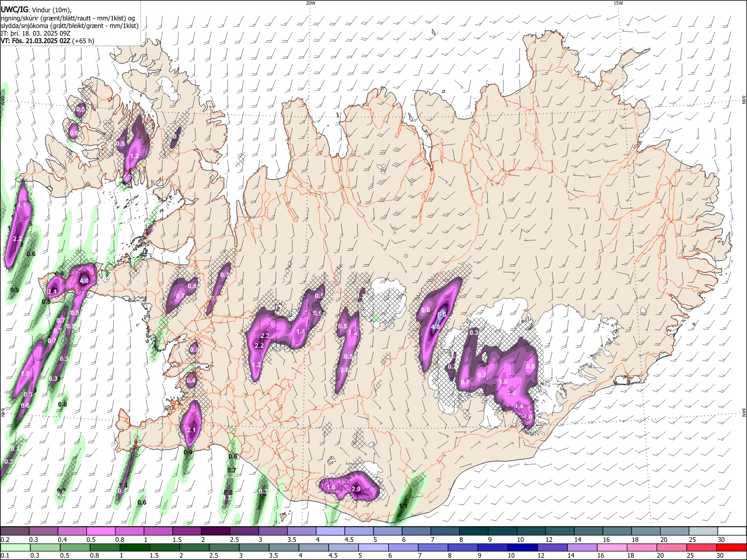The image size is (747, 560).
Task: Click the '2.9' snowfall value near south coast
Action: [356, 489]
